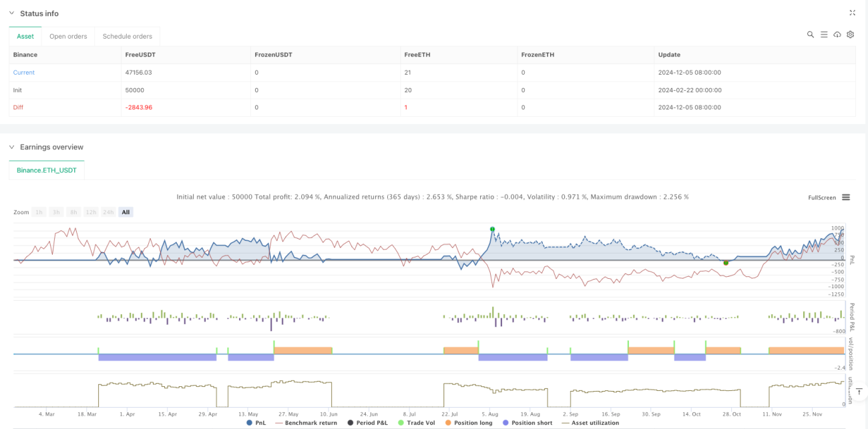The height and width of the screenshot is (429, 868).
Task: Select the 1h zoom range
Action: pos(39,212)
